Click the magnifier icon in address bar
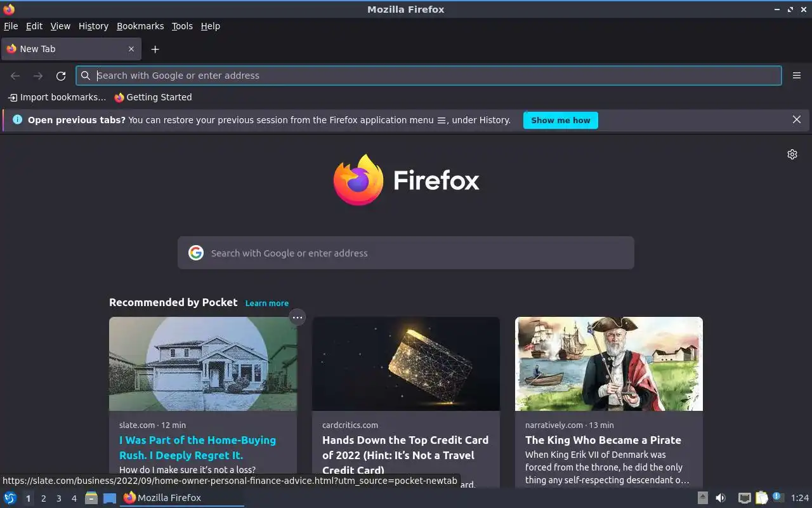This screenshot has height=508, width=812. pyautogui.click(x=86, y=76)
